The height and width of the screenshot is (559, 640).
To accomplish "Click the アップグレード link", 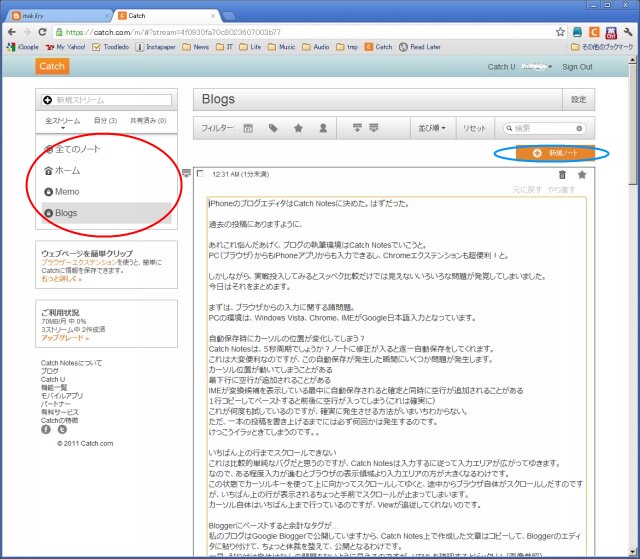I will (x=64, y=338).
